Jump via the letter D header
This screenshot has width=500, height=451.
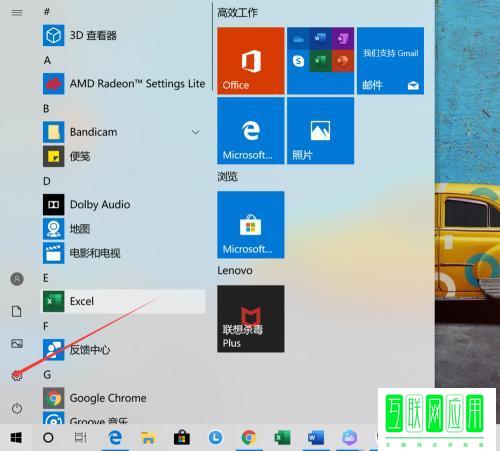point(47,181)
